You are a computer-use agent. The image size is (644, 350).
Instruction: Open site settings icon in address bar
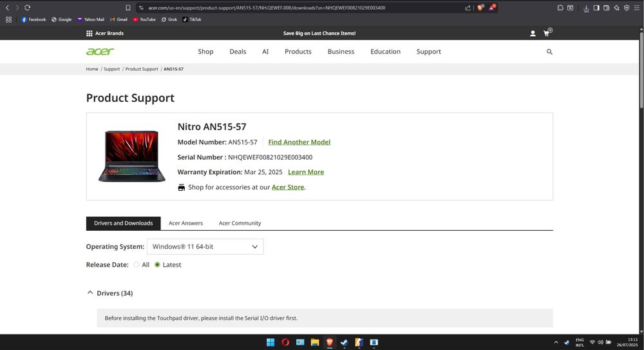(x=141, y=7)
